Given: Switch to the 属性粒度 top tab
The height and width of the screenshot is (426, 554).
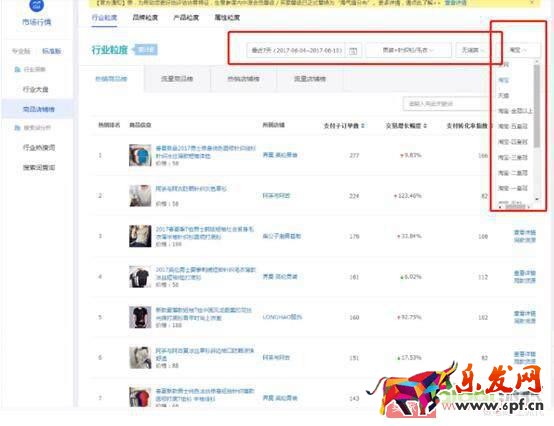Looking at the screenshot, I should click(x=227, y=17).
